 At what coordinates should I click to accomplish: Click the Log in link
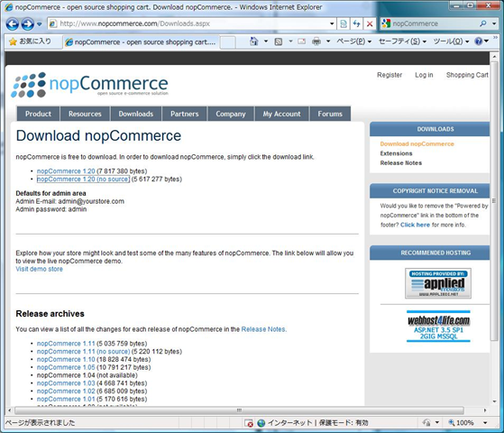[424, 75]
